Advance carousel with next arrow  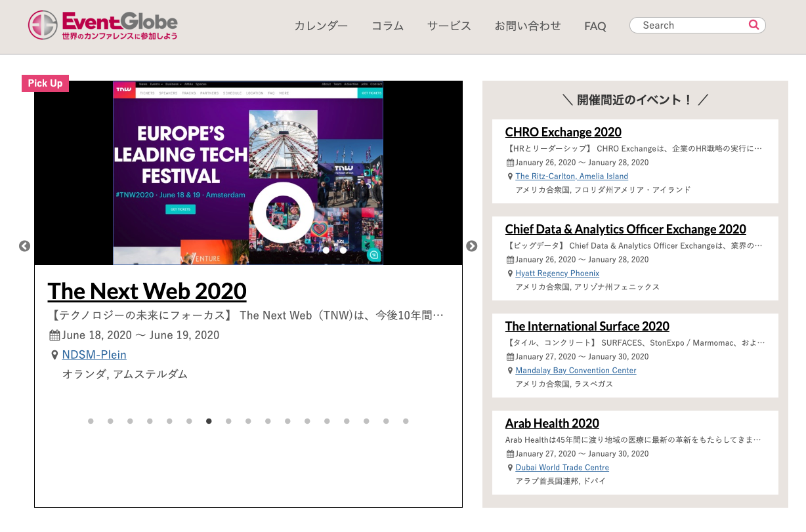(471, 246)
